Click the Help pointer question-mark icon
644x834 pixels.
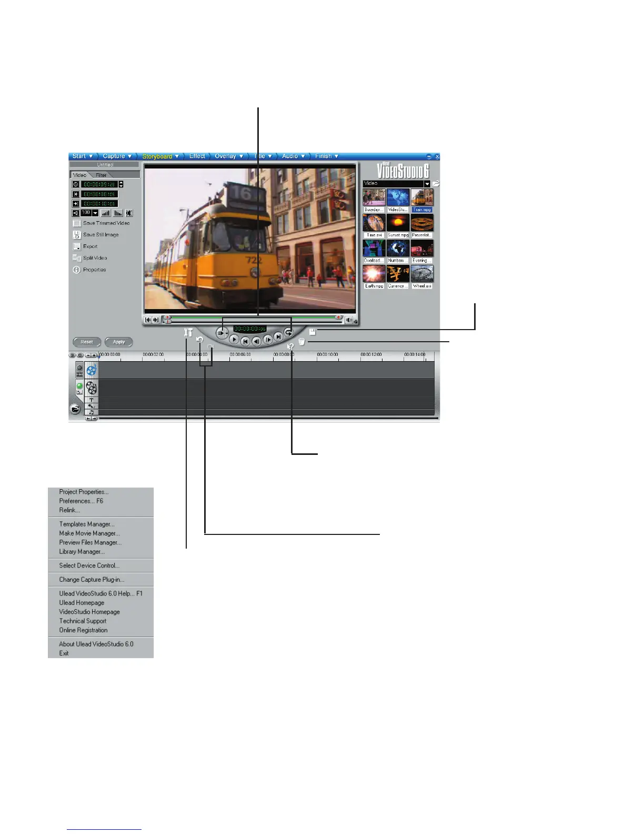(x=290, y=346)
